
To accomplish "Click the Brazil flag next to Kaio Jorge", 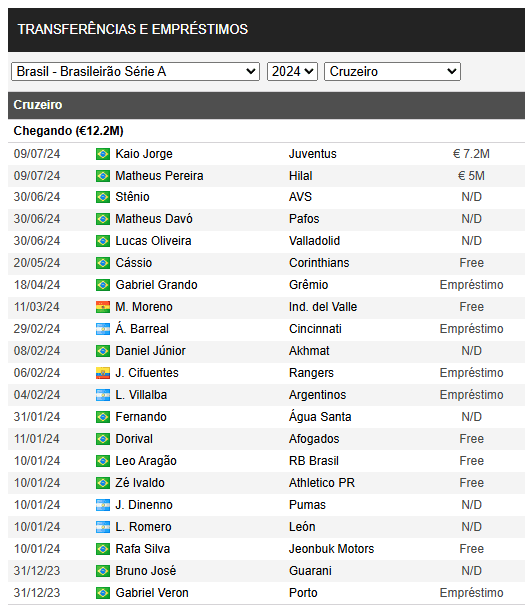I will [103, 154].
